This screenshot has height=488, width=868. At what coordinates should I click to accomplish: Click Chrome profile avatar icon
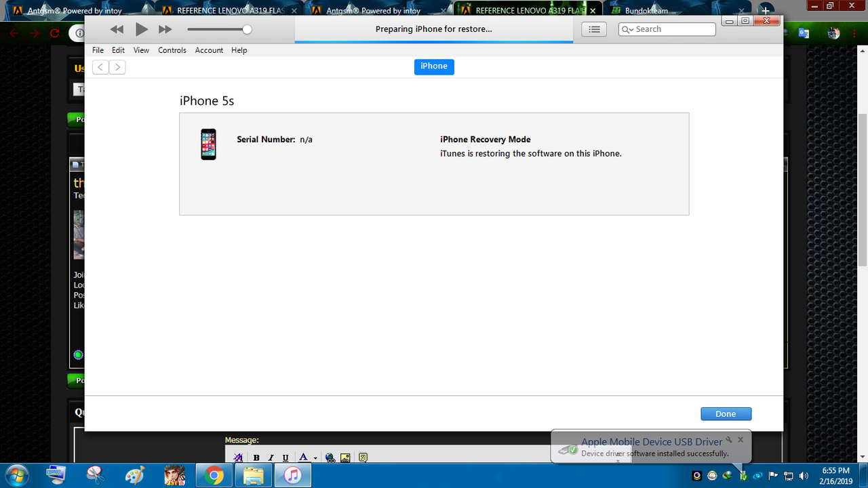pos(833,33)
